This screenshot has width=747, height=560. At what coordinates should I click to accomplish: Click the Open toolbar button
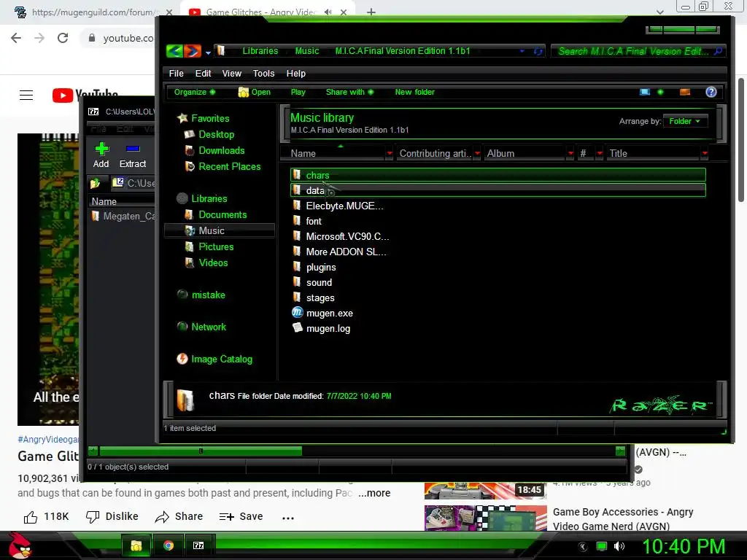(255, 92)
